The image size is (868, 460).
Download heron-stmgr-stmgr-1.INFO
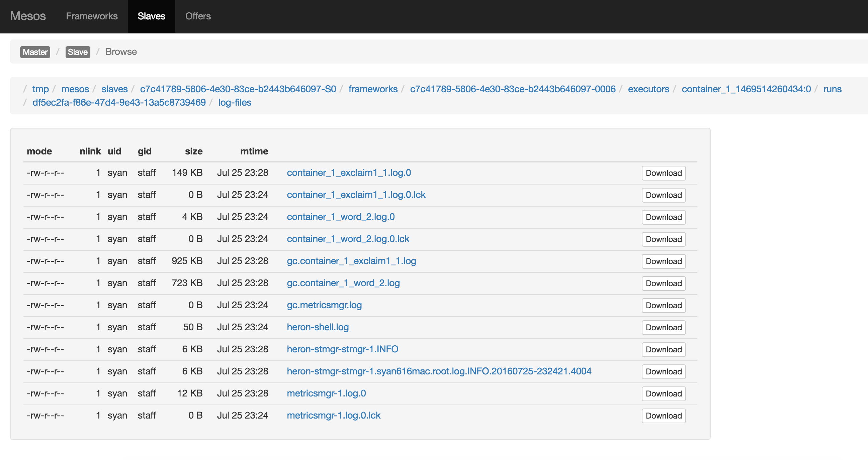(663, 349)
